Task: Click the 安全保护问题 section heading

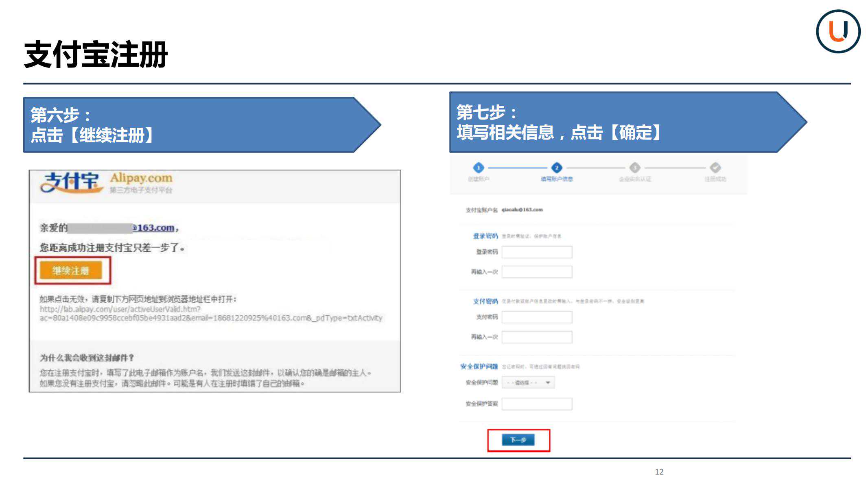Action: coord(479,366)
